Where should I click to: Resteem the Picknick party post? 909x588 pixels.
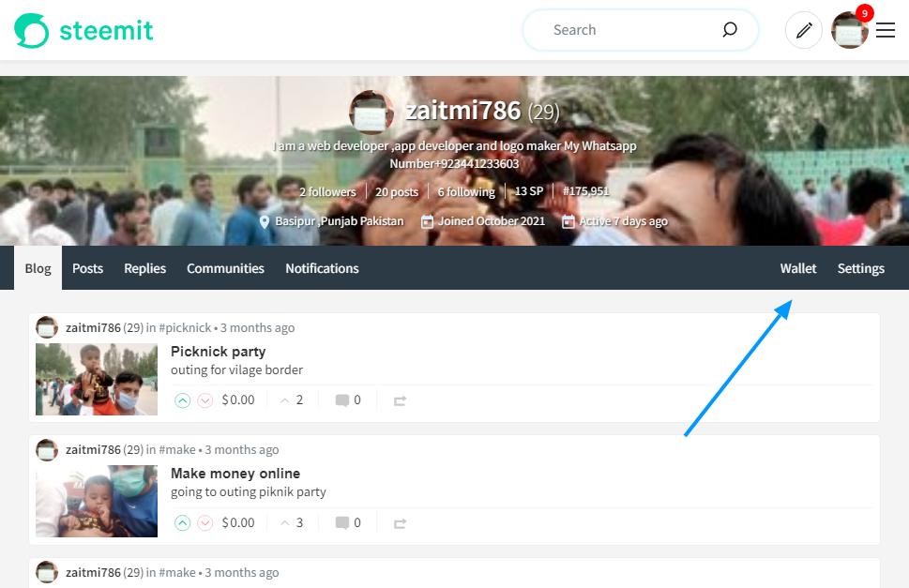click(x=400, y=400)
